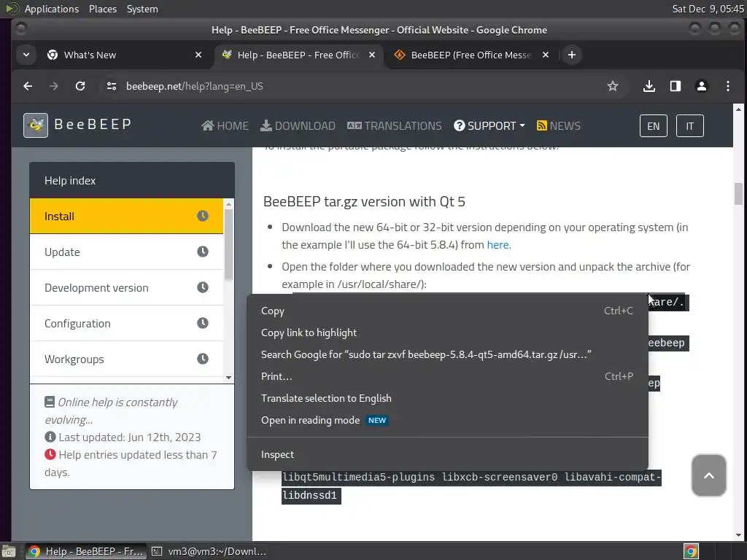Choose Copy link to highlight
This screenshot has height=560, width=747.
(x=447, y=332)
